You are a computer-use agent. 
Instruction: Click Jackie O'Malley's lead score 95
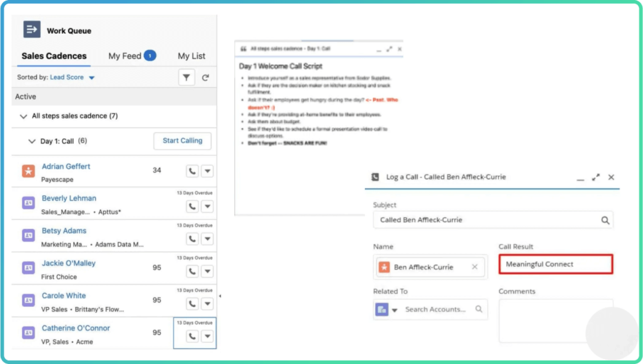click(x=156, y=267)
